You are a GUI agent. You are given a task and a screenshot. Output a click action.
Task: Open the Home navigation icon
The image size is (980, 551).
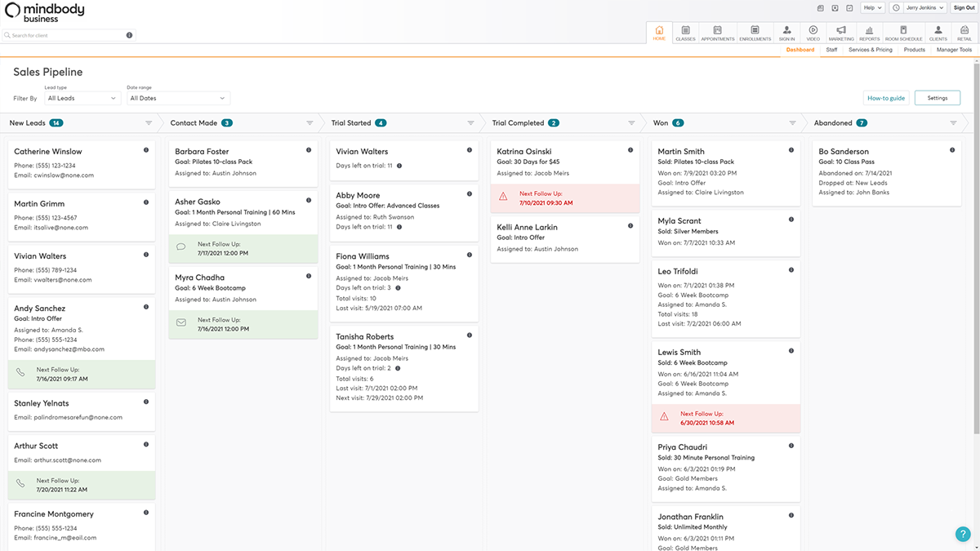click(x=659, y=33)
